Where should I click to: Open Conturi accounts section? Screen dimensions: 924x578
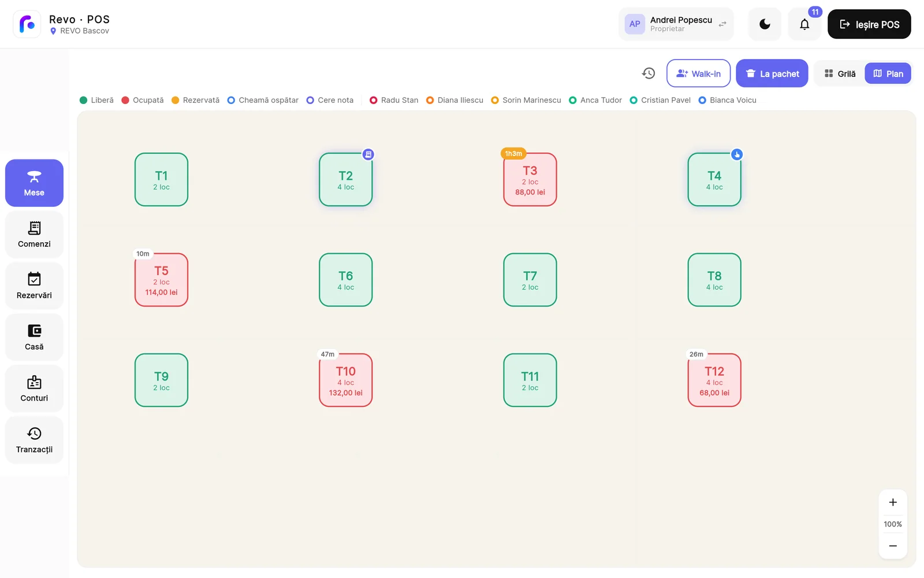click(34, 388)
